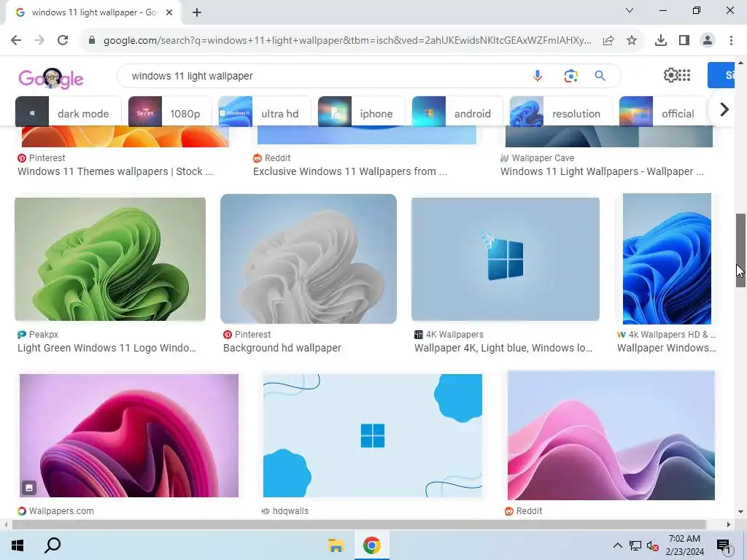
Task: Click the Chrome taskbar icon
Action: (x=371, y=545)
